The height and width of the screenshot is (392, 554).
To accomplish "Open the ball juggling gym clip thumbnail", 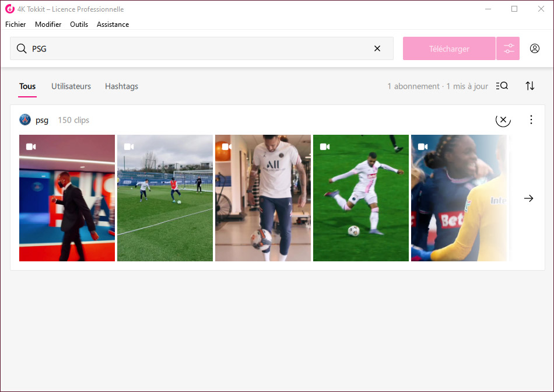I will click(263, 198).
